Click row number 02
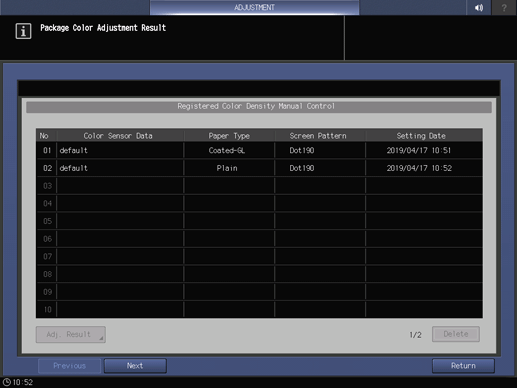The height and width of the screenshot is (388, 517). point(47,168)
